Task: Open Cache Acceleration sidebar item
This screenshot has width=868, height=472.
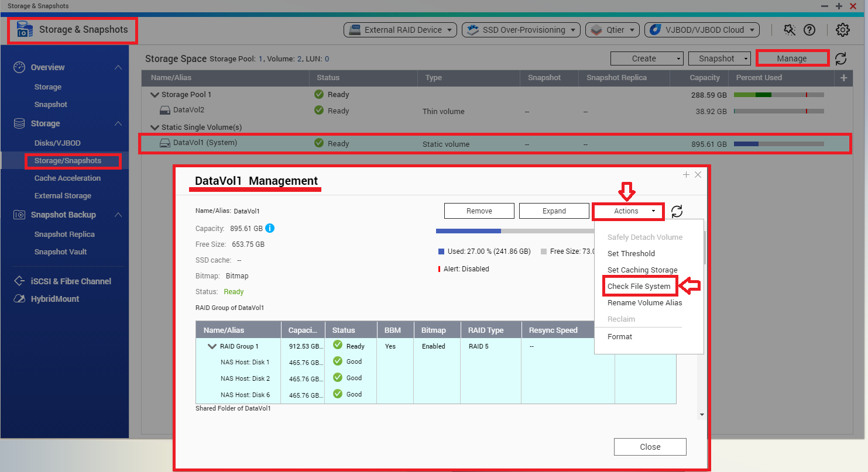Action: click(x=67, y=178)
